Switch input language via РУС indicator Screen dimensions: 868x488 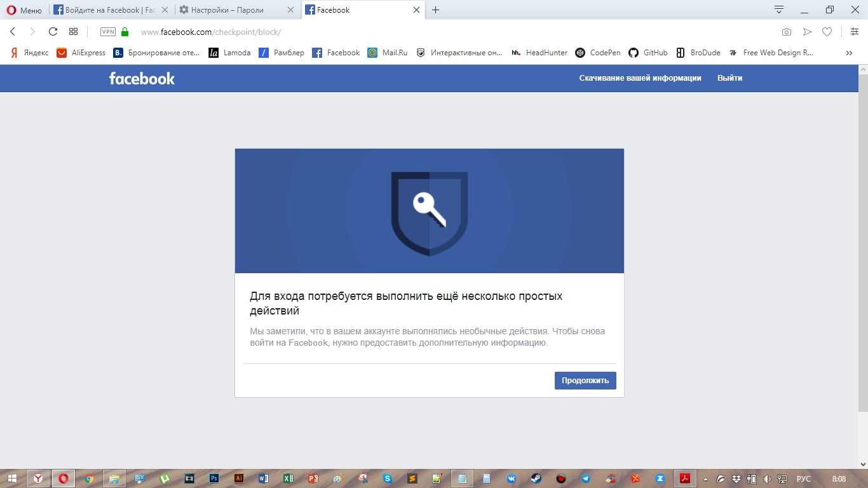803,478
